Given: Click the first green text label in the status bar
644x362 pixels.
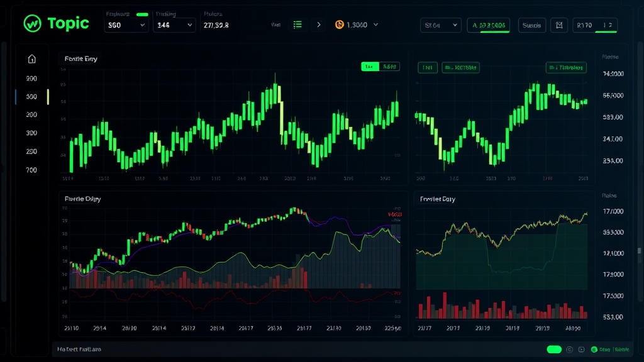Looking at the screenshot, I should [x=604, y=349].
